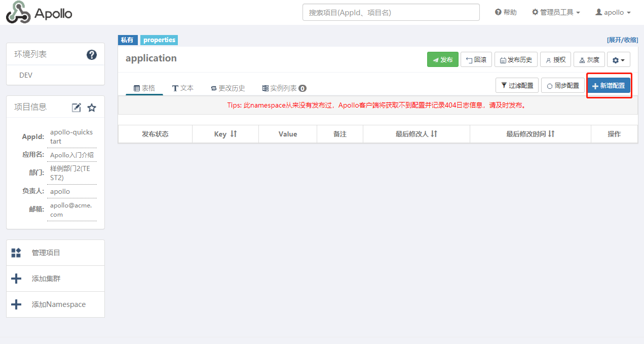The width and height of the screenshot is (644, 344).
Task: Open 管理项目 from the sidebar
Action: [x=46, y=253]
